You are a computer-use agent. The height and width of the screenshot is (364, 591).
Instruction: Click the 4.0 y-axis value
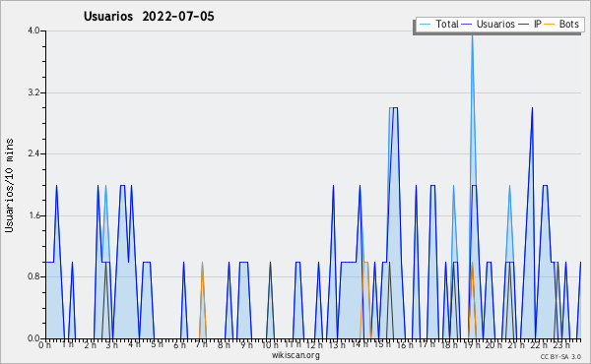click(33, 30)
